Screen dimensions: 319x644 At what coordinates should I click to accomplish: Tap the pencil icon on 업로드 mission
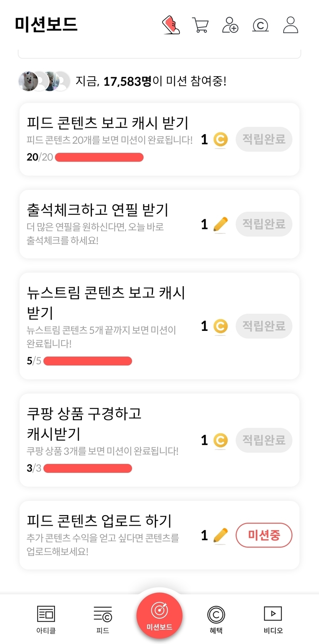point(220,536)
